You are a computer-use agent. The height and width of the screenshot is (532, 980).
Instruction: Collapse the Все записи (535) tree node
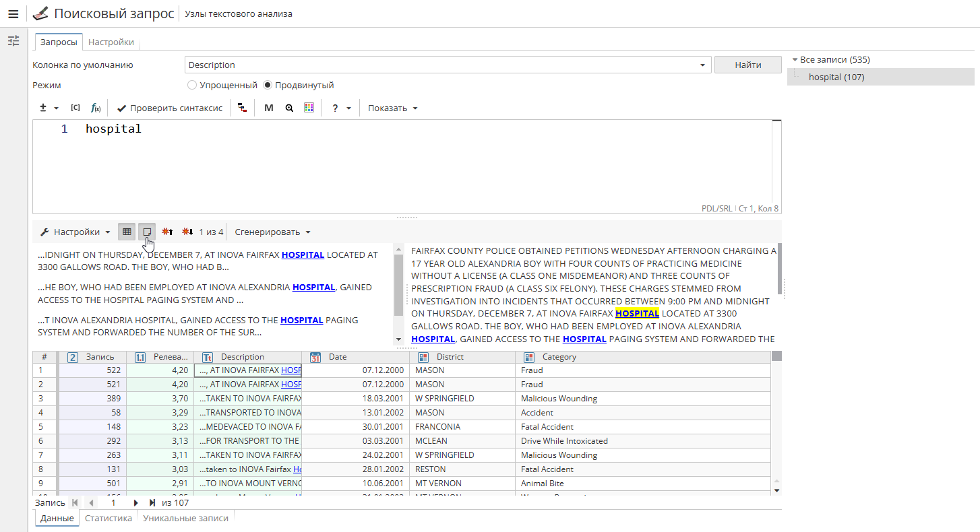795,60
